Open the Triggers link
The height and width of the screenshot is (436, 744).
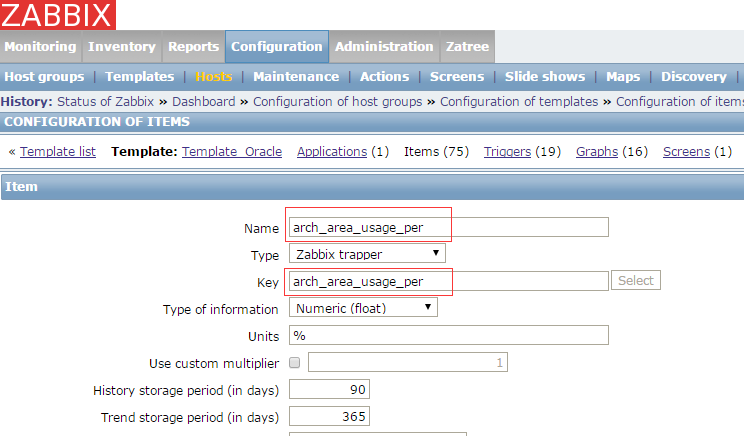507,152
